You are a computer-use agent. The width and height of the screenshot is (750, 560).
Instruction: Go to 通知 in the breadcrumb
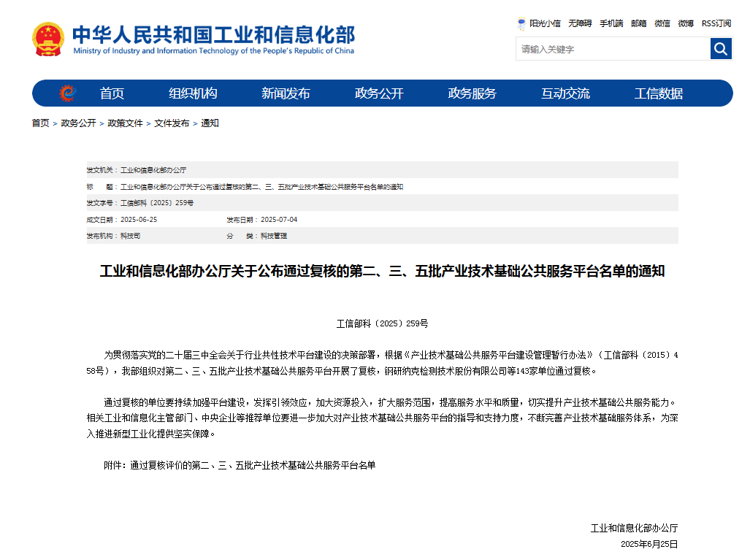[210, 123]
